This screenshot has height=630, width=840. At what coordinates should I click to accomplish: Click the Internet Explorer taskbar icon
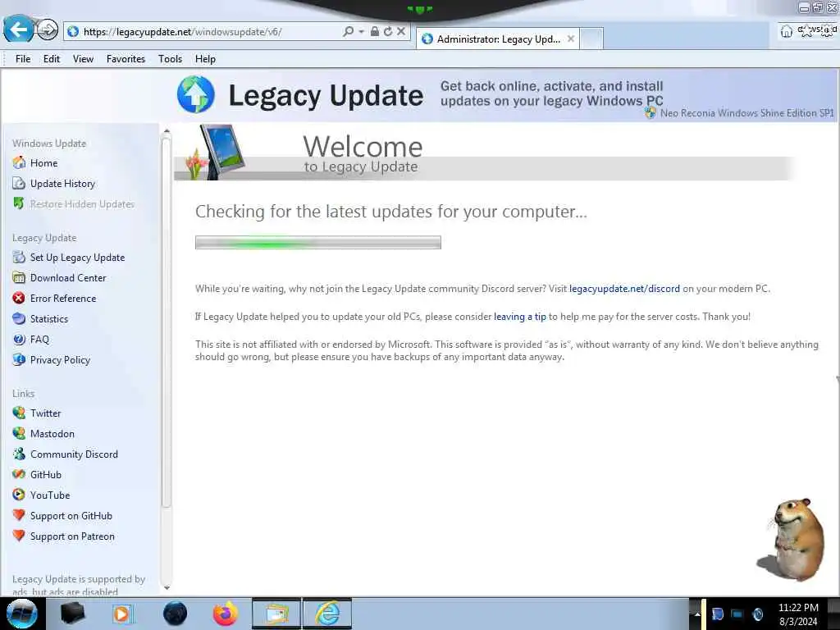(327, 614)
